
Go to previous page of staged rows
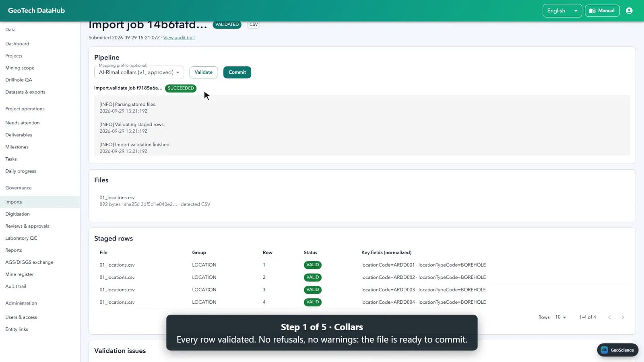click(609, 317)
